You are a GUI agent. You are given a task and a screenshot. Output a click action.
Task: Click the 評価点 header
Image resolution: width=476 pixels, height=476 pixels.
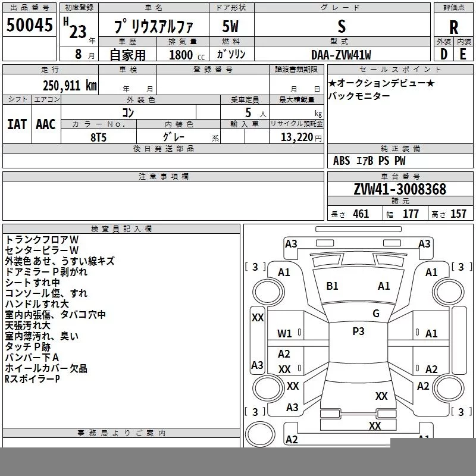[x=453, y=8]
